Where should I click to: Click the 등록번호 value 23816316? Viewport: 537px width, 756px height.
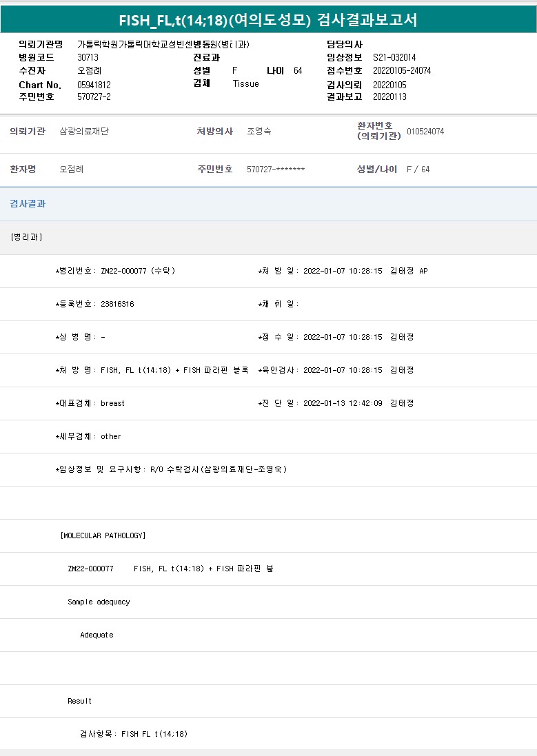(x=117, y=304)
